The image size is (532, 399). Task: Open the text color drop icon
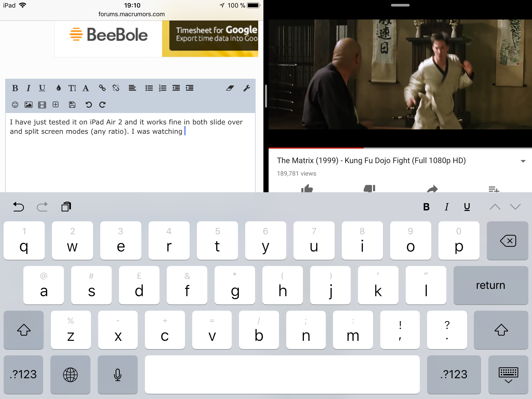pos(59,88)
